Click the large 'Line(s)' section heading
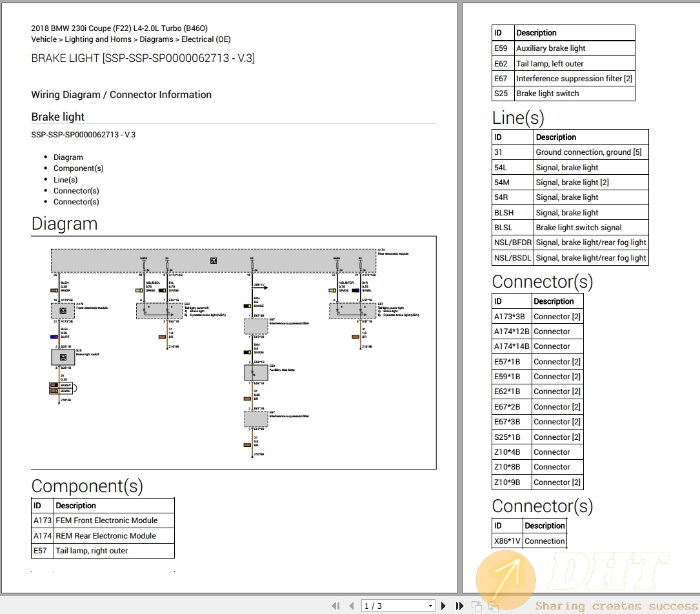This screenshot has height=614, width=700. [518, 118]
